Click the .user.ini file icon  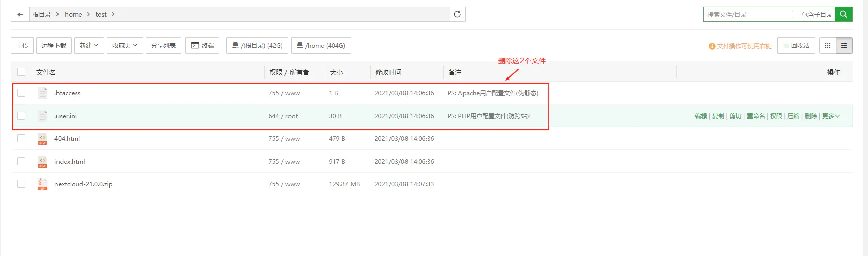pos(43,116)
